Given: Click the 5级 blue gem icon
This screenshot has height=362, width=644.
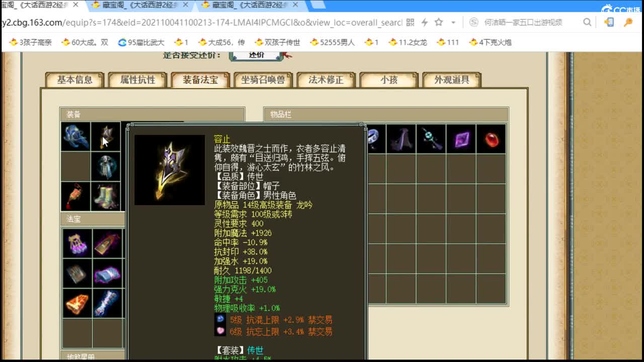Looking at the screenshot, I should point(220,319).
